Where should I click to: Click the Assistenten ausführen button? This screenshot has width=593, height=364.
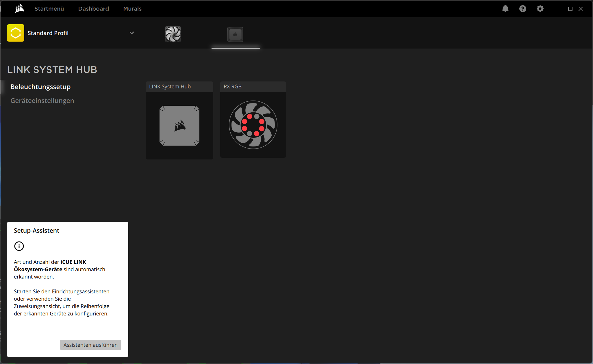[90, 345]
